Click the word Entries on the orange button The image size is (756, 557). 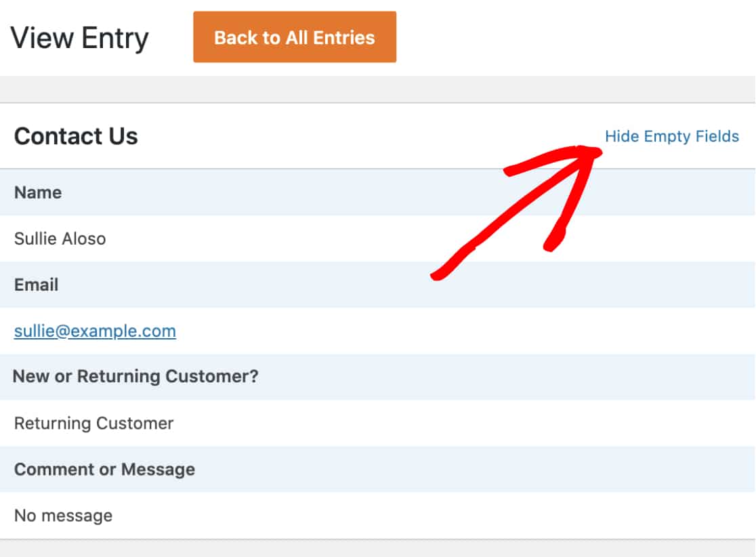[x=343, y=38]
